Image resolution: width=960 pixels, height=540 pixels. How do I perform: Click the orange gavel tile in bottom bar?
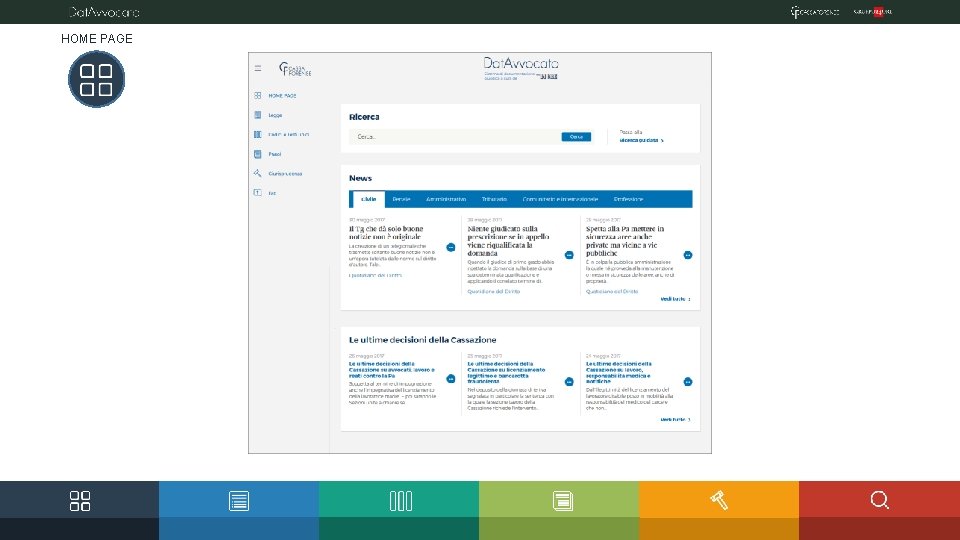point(719,510)
